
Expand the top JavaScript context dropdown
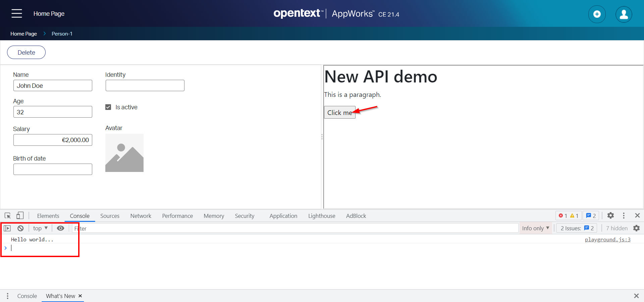(x=40, y=228)
